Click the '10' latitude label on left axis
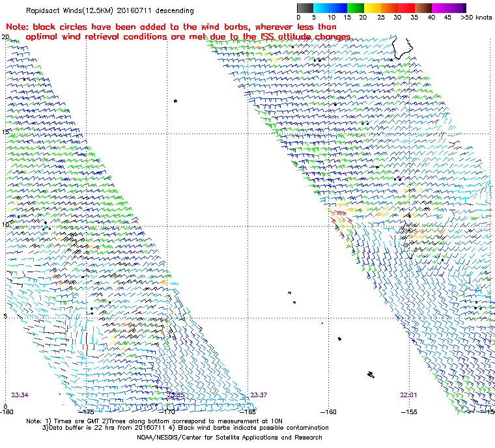Viewport: 495px width, 448px height. pos(5,225)
